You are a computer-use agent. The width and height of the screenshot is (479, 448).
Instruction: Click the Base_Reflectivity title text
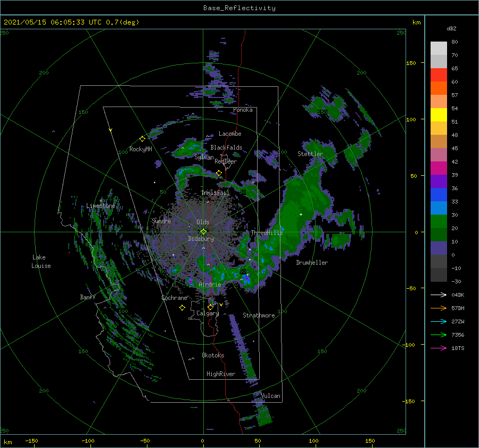[240, 8]
